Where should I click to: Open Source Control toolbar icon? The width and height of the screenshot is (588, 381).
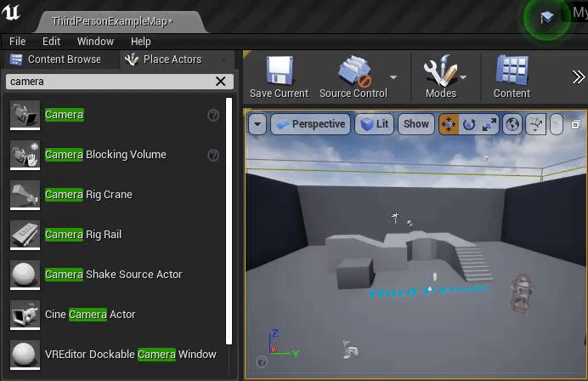point(354,71)
